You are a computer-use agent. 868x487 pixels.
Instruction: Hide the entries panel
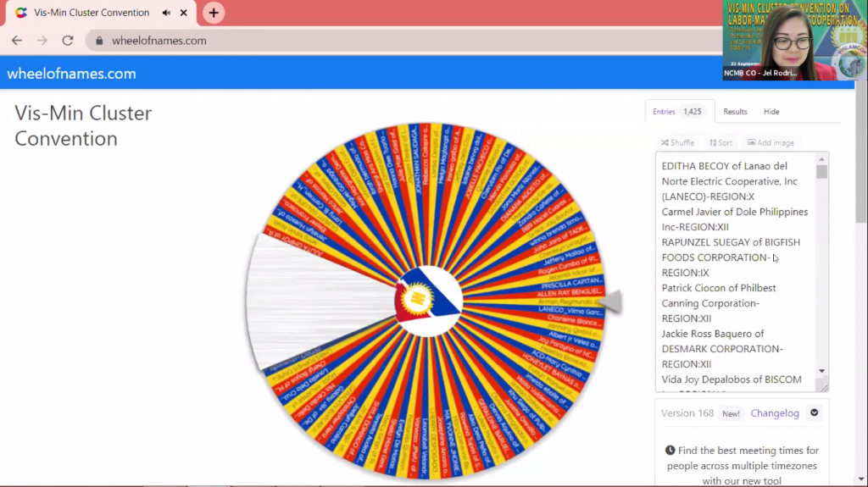(771, 111)
